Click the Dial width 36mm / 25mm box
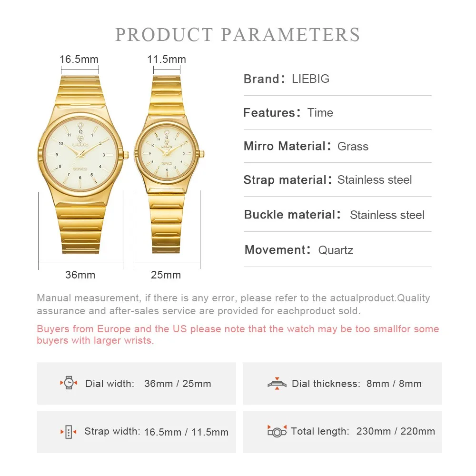This screenshot has width=476, height=476. (x=137, y=384)
